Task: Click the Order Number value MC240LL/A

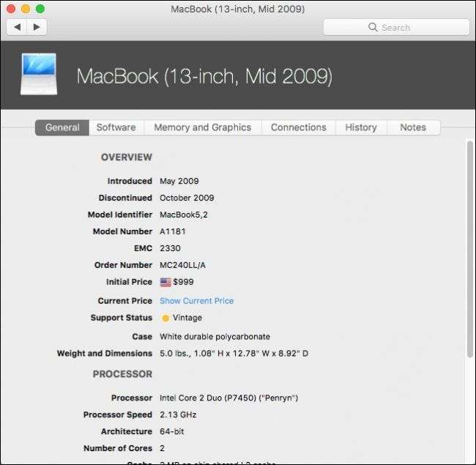Action: (x=182, y=266)
